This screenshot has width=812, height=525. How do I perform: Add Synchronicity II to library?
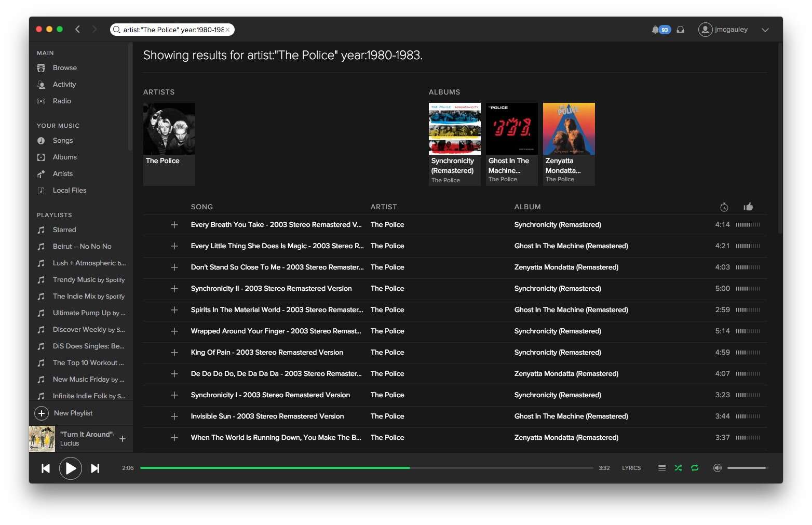point(174,289)
